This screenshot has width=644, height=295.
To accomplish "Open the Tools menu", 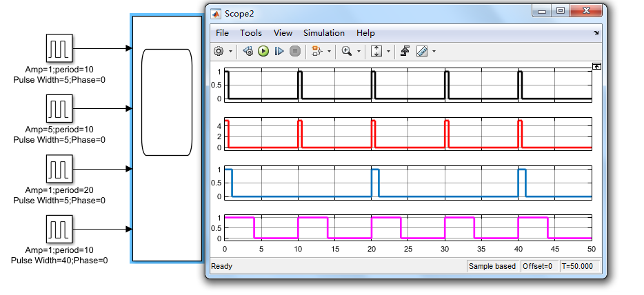I will click(250, 33).
